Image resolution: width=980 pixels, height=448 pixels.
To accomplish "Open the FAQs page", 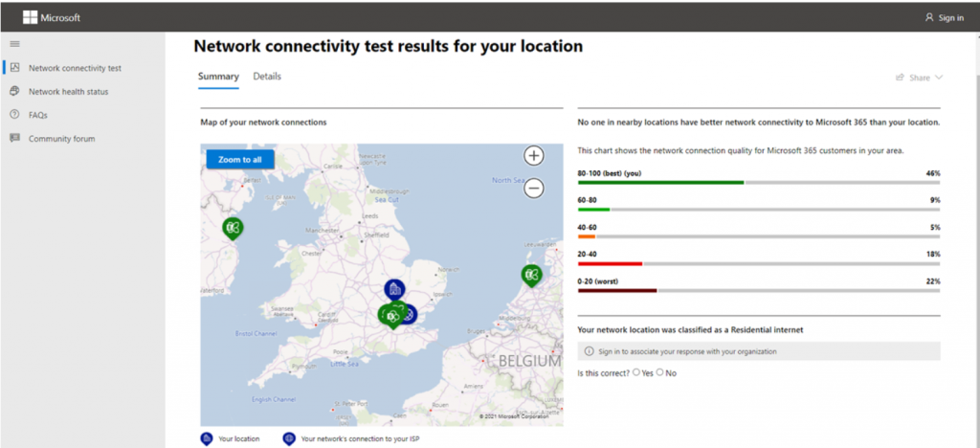I will (38, 116).
